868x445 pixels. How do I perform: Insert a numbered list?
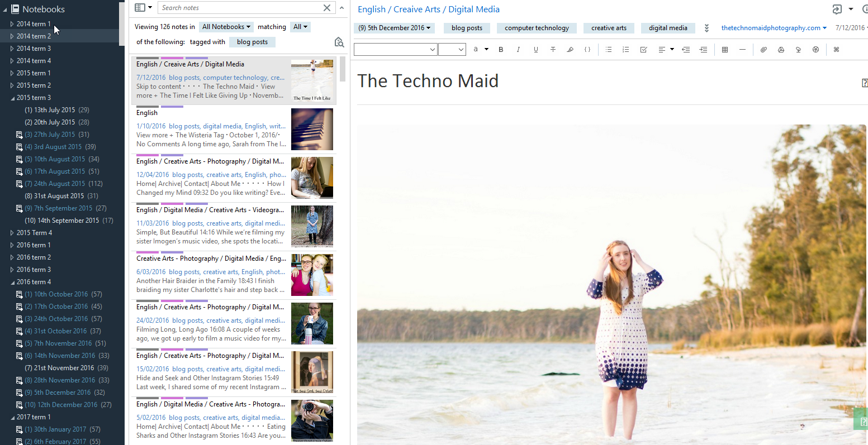(626, 50)
